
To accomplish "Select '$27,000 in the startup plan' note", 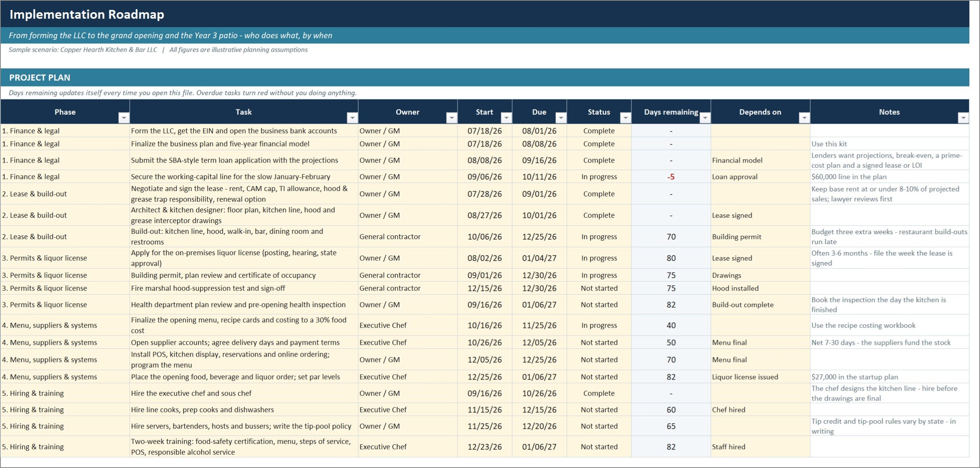I will click(889, 377).
